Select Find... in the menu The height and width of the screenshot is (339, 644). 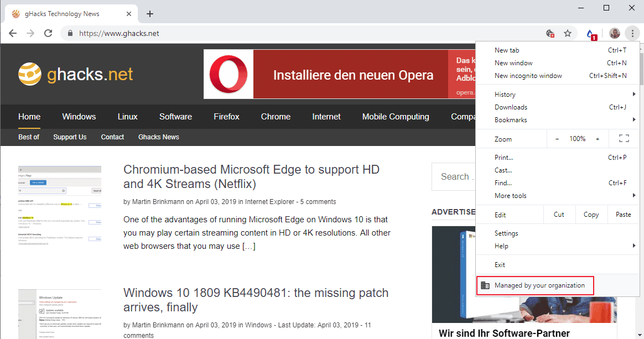pyautogui.click(x=557, y=183)
